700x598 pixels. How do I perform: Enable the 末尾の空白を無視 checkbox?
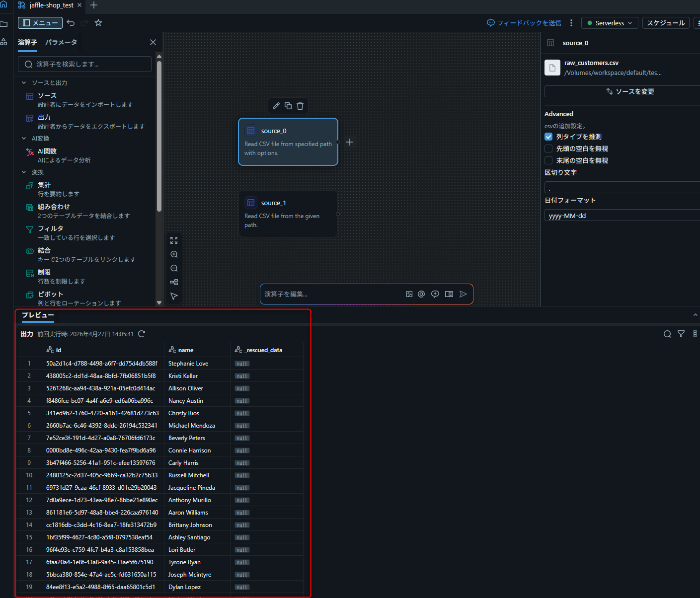pos(548,160)
